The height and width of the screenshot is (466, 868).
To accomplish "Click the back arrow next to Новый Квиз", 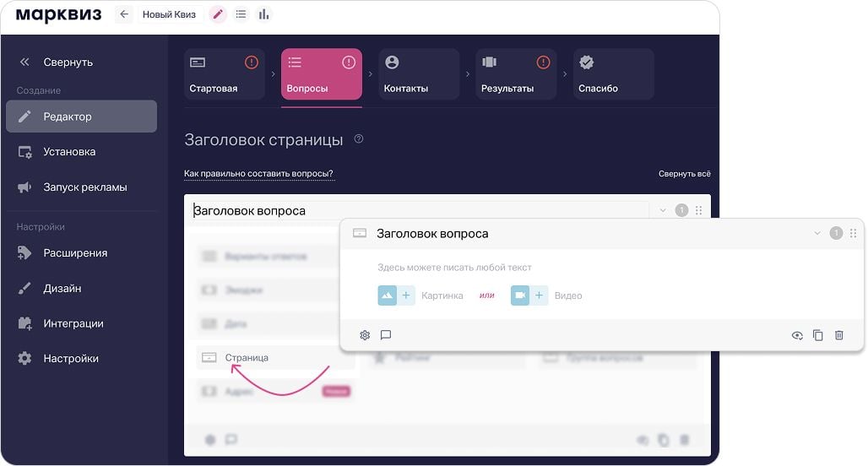I will pyautogui.click(x=124, y=14).
